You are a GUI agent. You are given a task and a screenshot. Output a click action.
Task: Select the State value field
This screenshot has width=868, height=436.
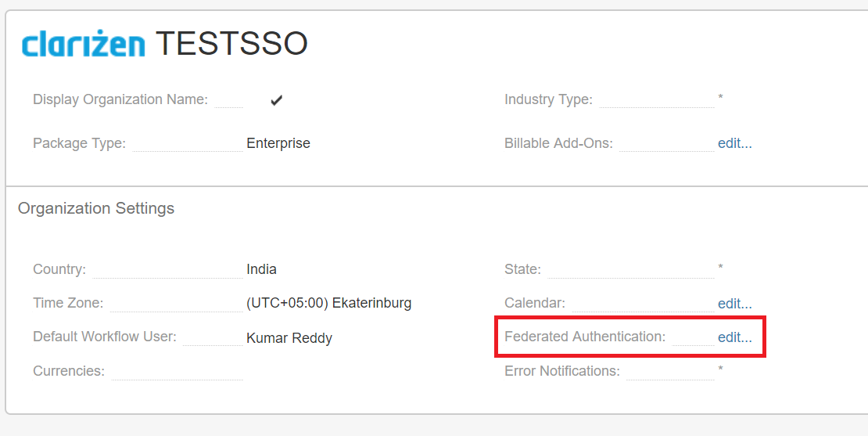click(x=720, y=268)
